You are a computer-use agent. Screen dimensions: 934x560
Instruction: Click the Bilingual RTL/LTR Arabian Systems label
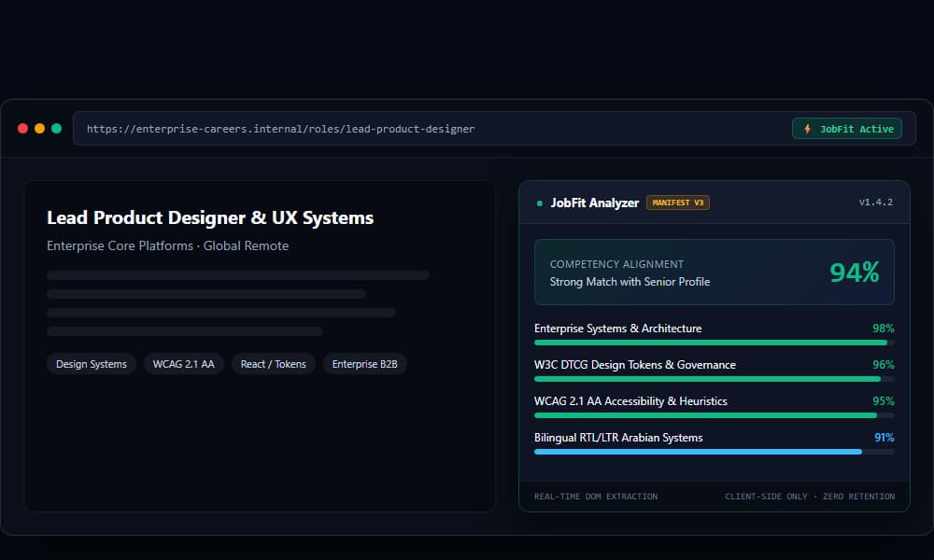click(618, 438)
